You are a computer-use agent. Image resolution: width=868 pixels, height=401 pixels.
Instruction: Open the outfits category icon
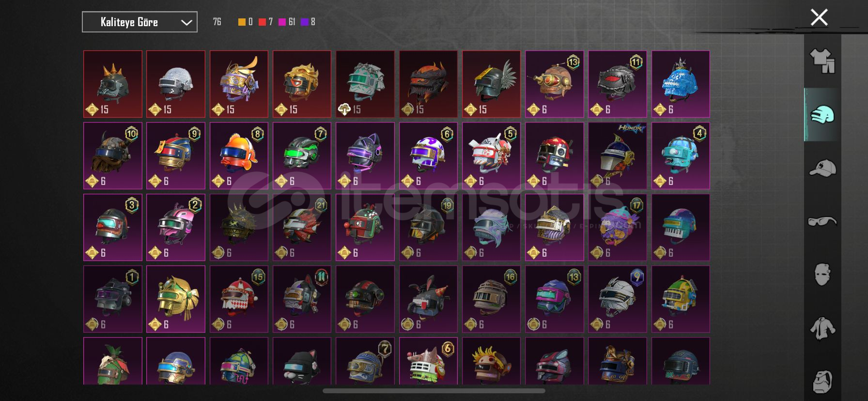[822, 61]
